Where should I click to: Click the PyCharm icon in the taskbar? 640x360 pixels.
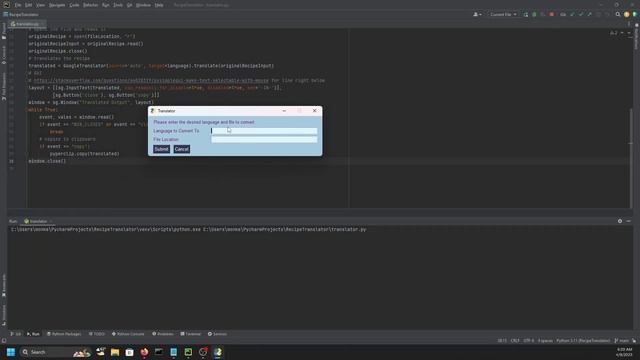[188, 352]
